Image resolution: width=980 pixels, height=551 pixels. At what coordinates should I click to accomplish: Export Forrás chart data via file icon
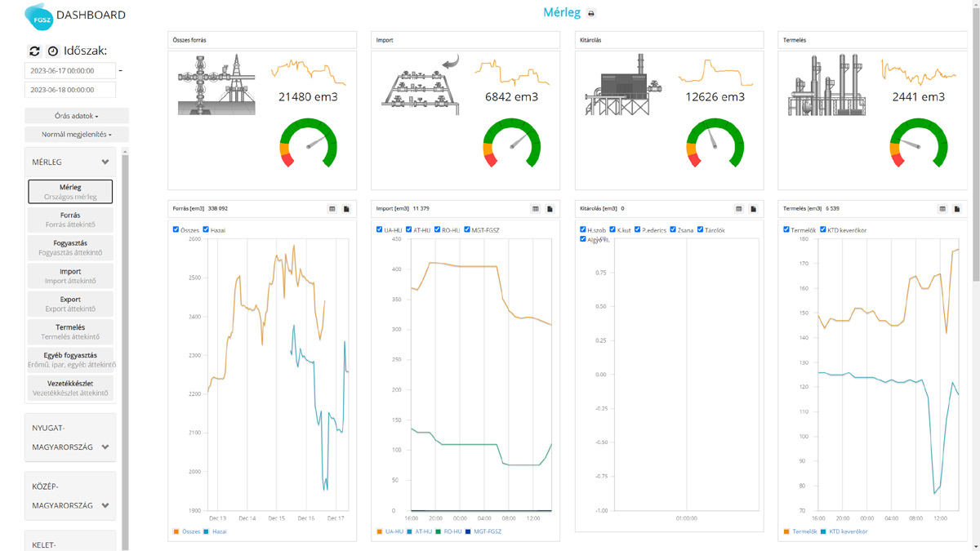click(346, 209)
